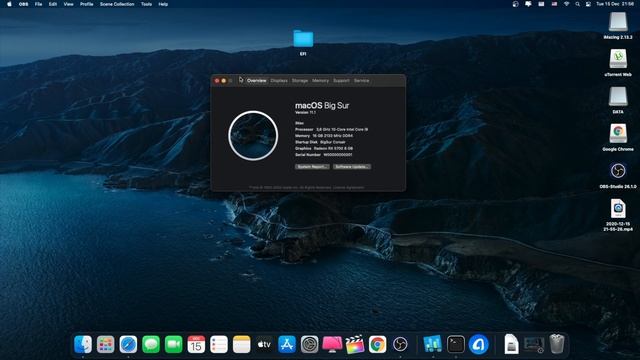Open the Profile menu
Screen dimensions: 640x360
pyautogui.click(x=87, y=4)
